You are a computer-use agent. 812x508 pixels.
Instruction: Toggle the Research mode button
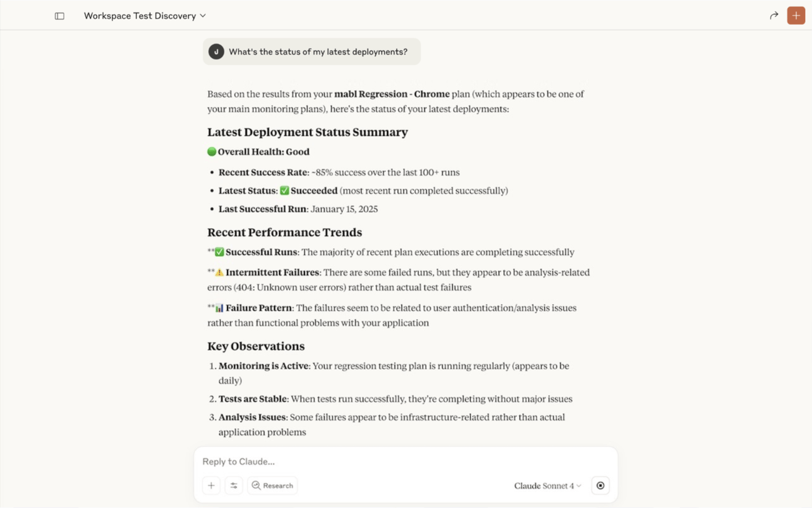(x=273, y=486)
